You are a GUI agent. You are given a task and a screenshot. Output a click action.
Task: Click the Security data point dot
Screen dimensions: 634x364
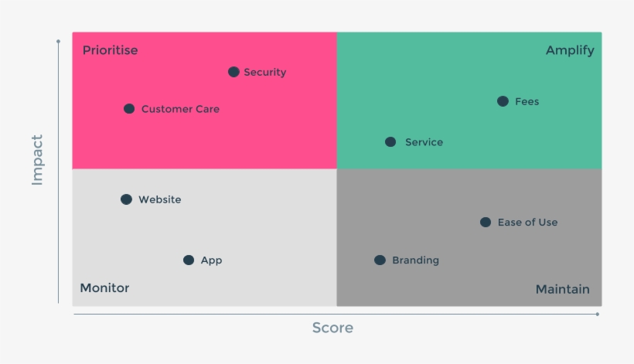click(233, 72)
